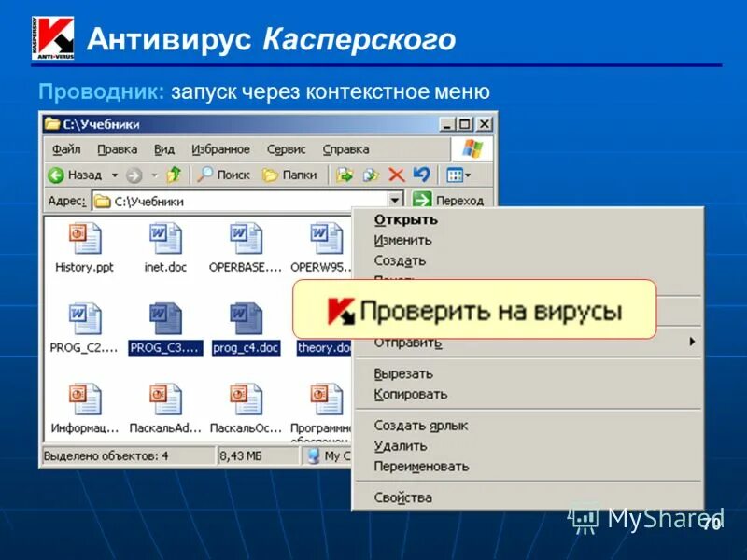The height and width of the screenshot is (560, 747).
Task: Click the Windows logo in toolbar corner
Action: (x=472, y=149)
